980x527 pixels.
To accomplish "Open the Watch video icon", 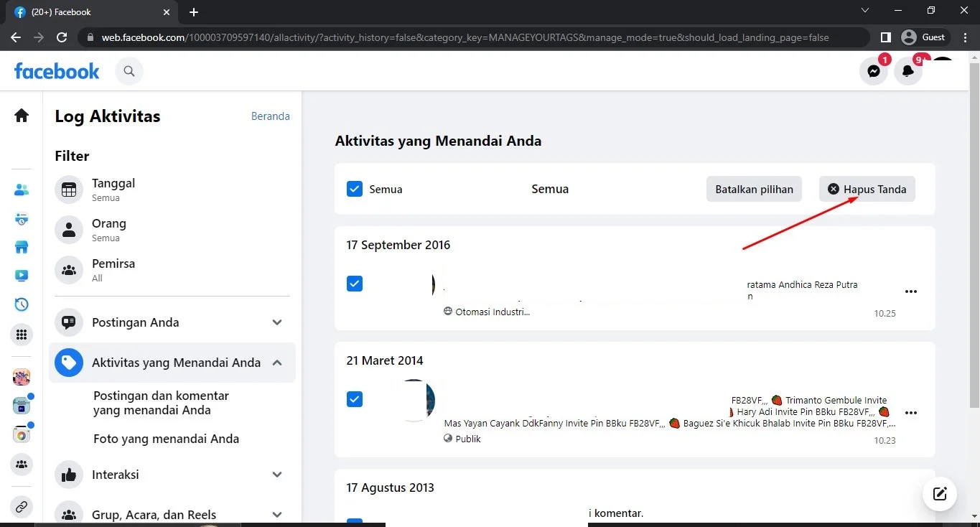I will pos(22,276).
